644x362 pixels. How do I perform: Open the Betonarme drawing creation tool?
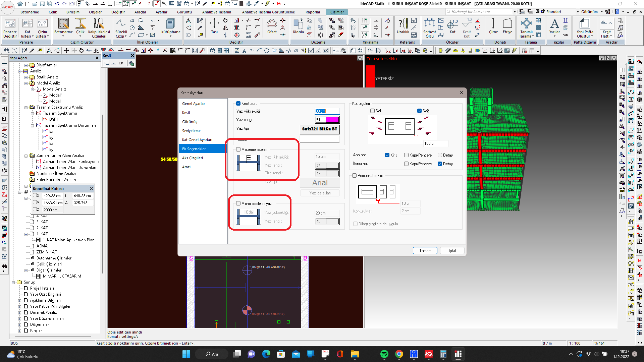pyautogui.click(x=63, y=27)
